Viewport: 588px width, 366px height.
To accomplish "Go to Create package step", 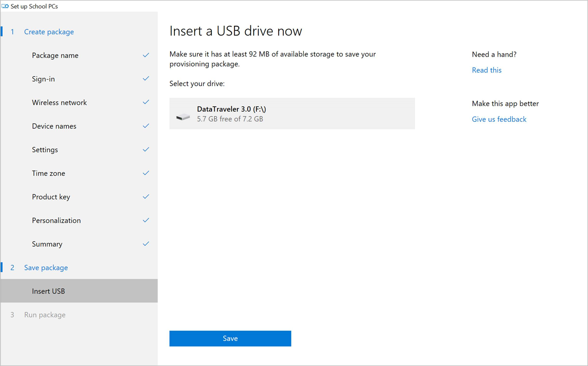I will pos(49,32).
